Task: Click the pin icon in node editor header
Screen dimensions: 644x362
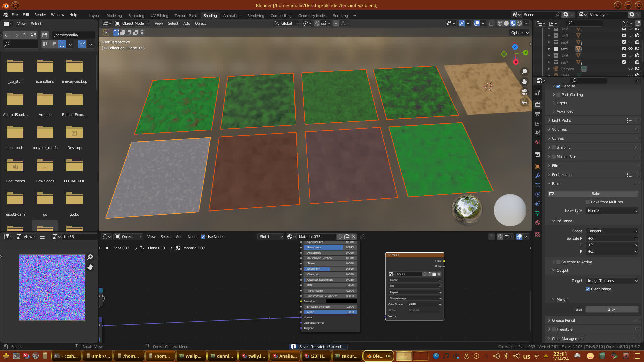Action: click(362, 237)
